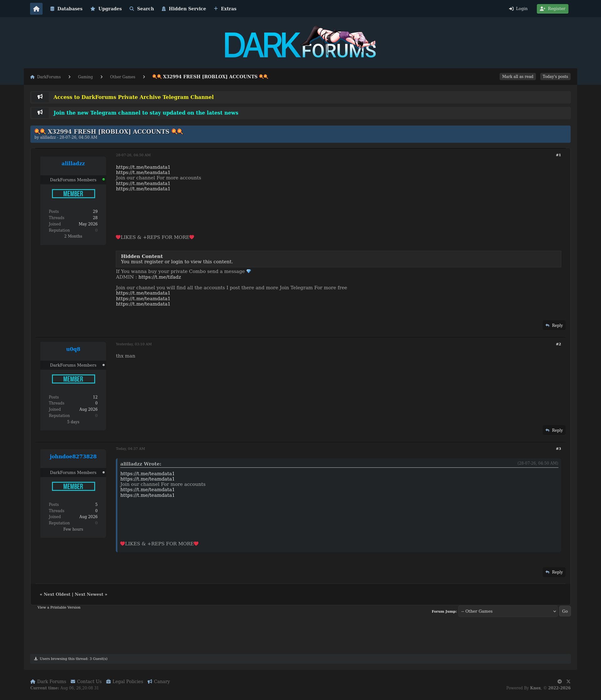
Task: Open the post #3 permalink
Action: pyautogui.click(x=558, y=449)
